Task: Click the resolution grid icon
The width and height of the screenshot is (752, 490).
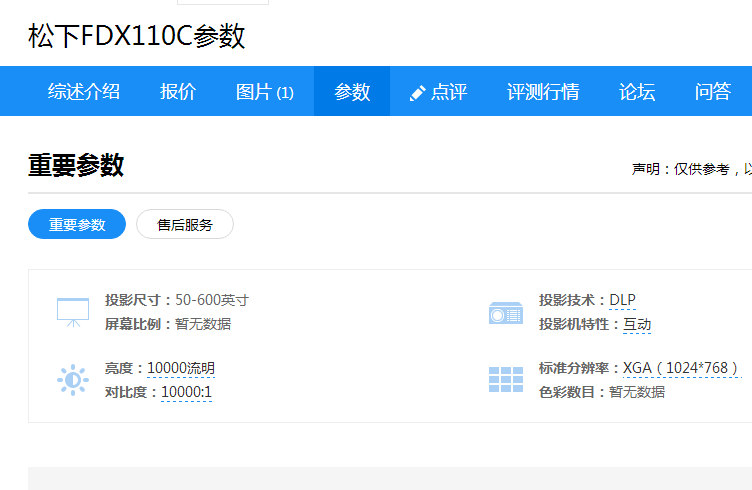Action: pyautogui.click(x=505, y=380)
